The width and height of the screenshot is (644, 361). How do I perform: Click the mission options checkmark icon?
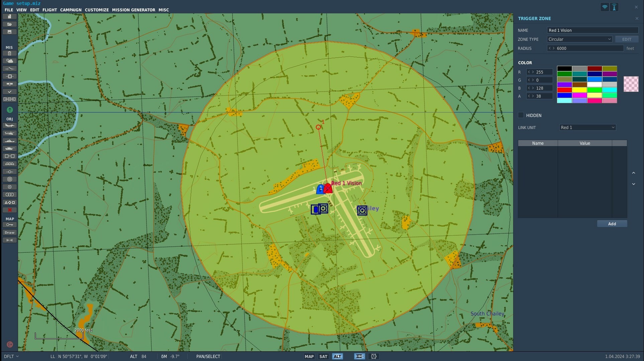click(9, 92)
